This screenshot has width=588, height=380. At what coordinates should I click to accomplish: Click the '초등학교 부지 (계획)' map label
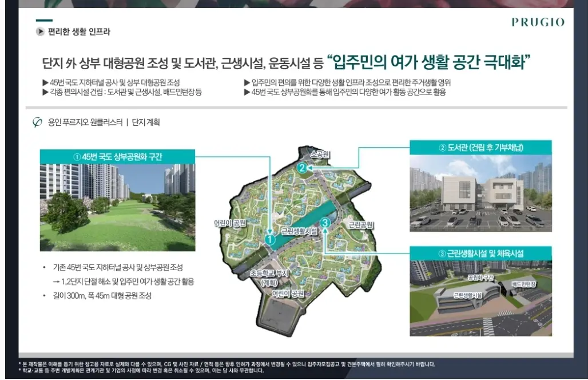coord(269,278)
